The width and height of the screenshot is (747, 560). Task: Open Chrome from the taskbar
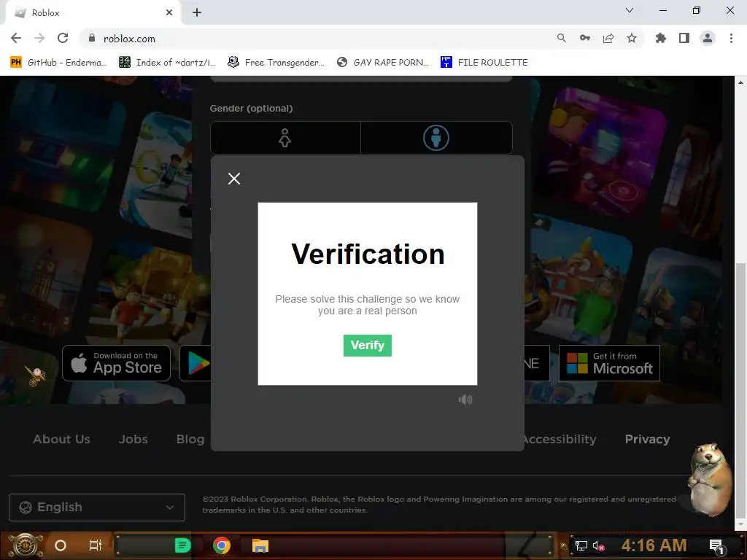[x=221, y=545]
